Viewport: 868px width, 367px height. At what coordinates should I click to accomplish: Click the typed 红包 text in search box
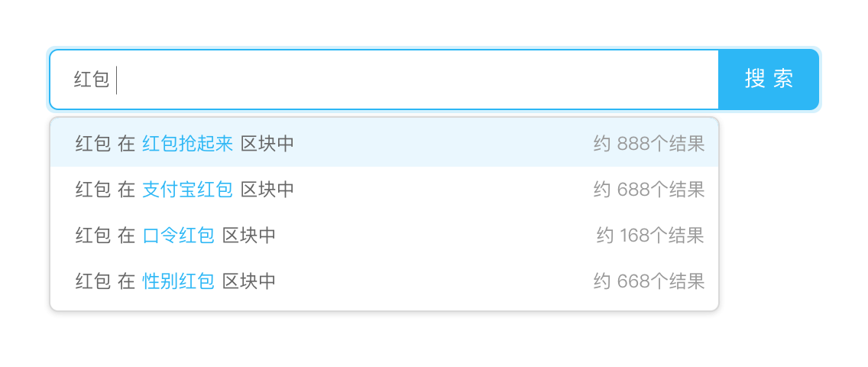click(x=92, y=80)
